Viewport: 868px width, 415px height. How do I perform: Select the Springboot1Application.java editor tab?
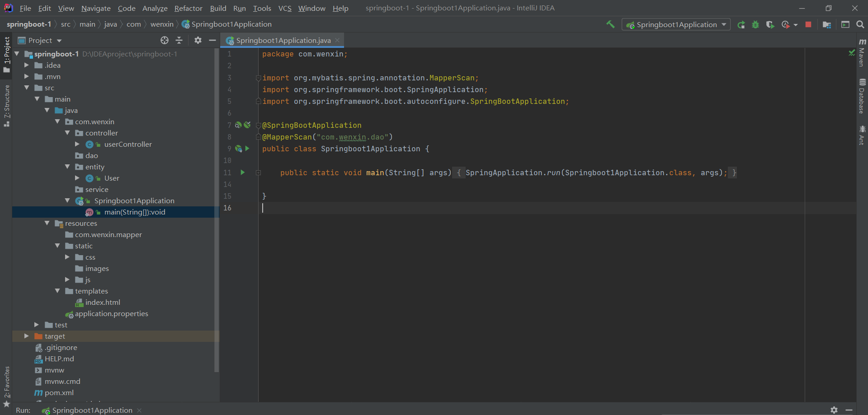(283, 40)
